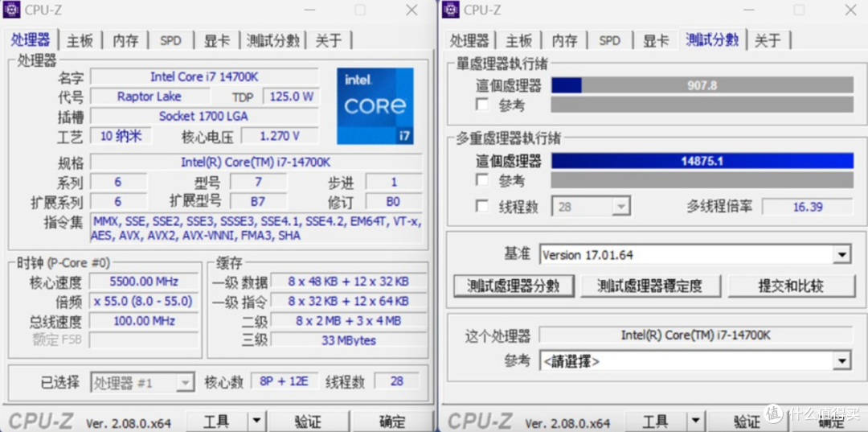Click the 线程数 value 28 in left window
The image size is (868, 432).
pos(396,381)
